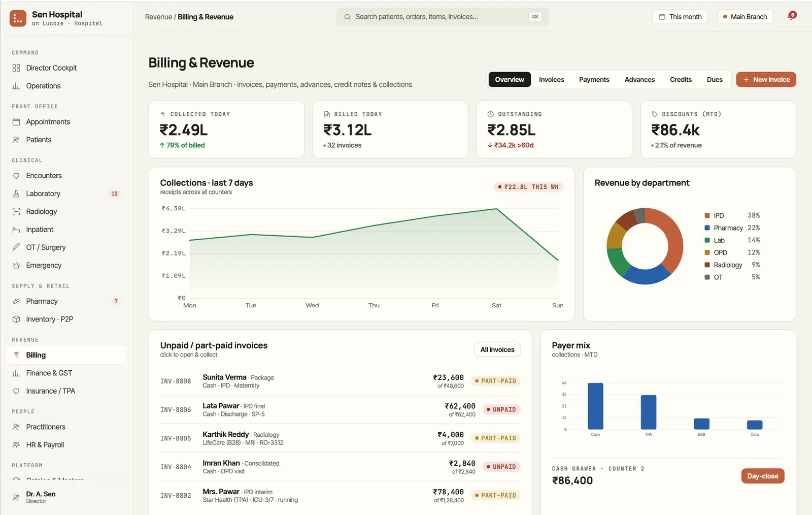Viewport: 812px width, 515px height.
Task: Click the Laboratory 12 count badge
Action: [x=115, y=194]
